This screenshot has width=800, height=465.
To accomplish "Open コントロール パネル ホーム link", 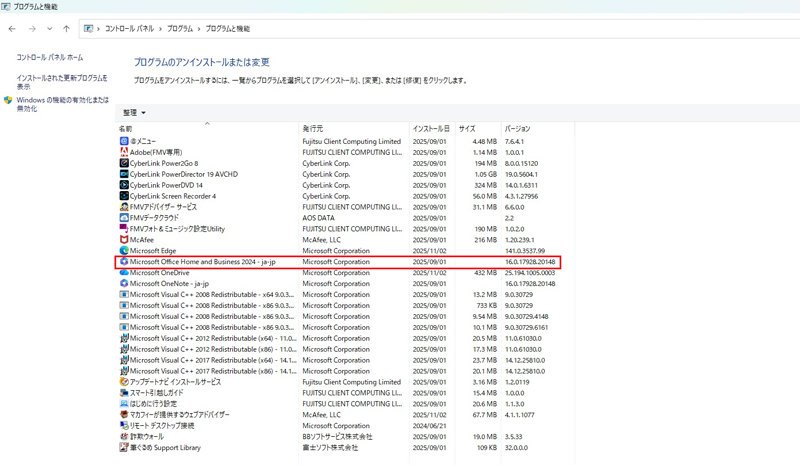I will (x=50, y=58).
